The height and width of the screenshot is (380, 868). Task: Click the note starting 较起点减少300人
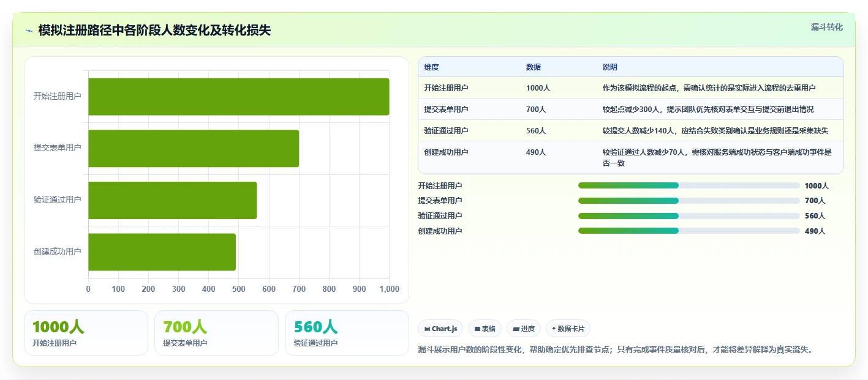pos(708,110)
